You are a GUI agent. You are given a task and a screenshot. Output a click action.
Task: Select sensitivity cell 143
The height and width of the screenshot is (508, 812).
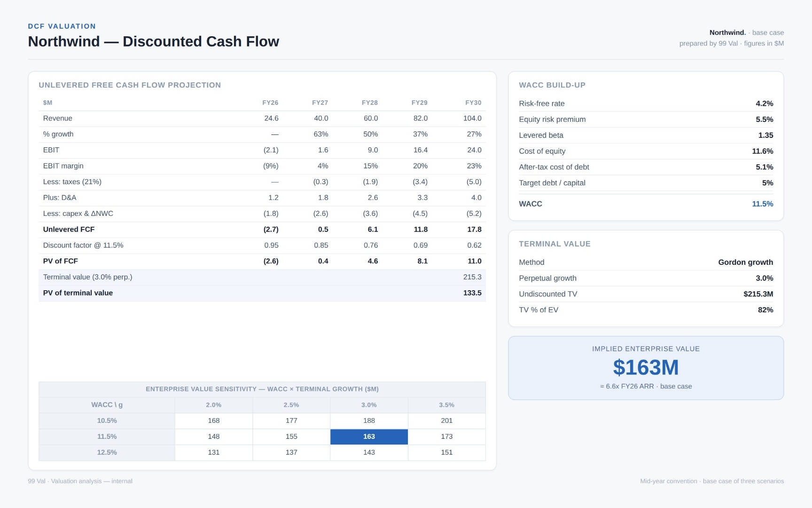(x=369, y=452)
